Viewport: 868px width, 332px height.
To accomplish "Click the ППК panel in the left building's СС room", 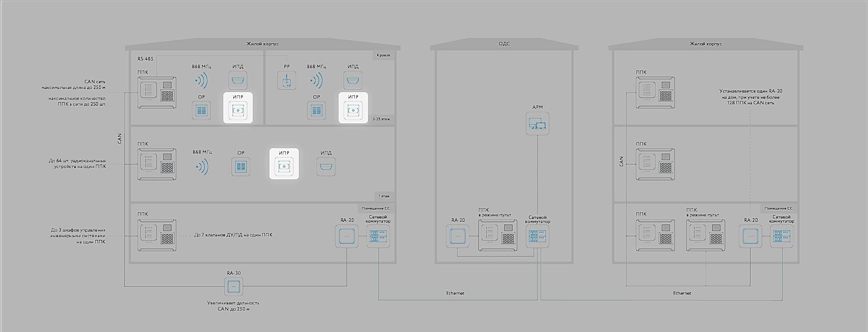I will pyautogui.click(x=157, y=235).
